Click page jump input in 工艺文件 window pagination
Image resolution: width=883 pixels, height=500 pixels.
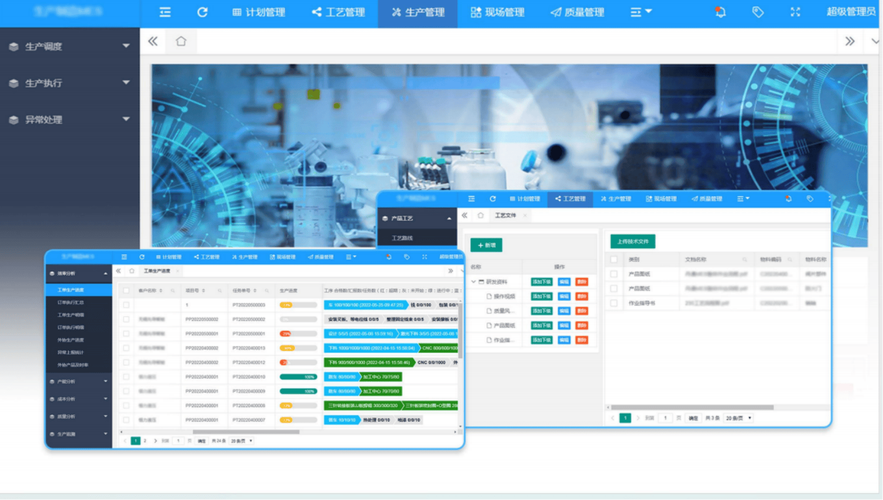(x=665, y=418)
